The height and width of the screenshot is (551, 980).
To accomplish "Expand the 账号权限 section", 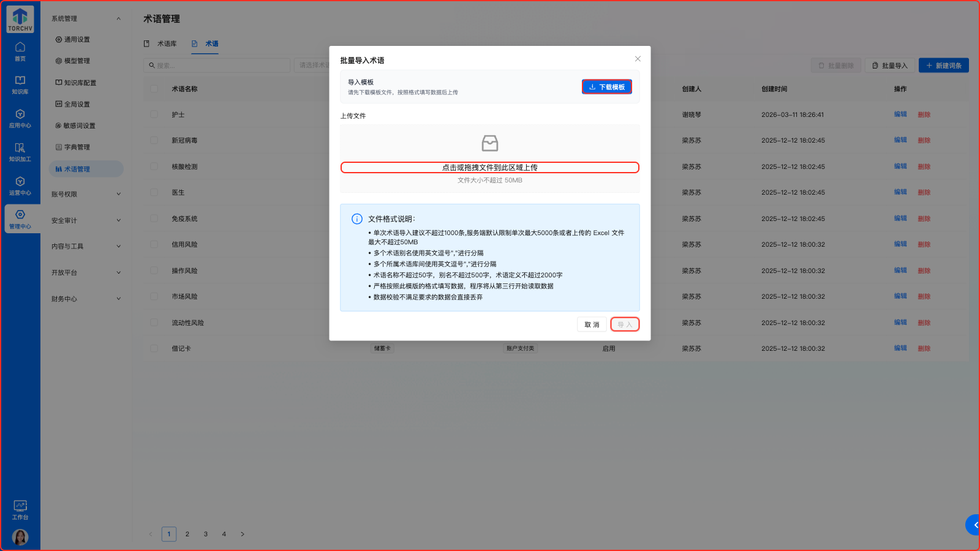I will click(x=85, y=193).
